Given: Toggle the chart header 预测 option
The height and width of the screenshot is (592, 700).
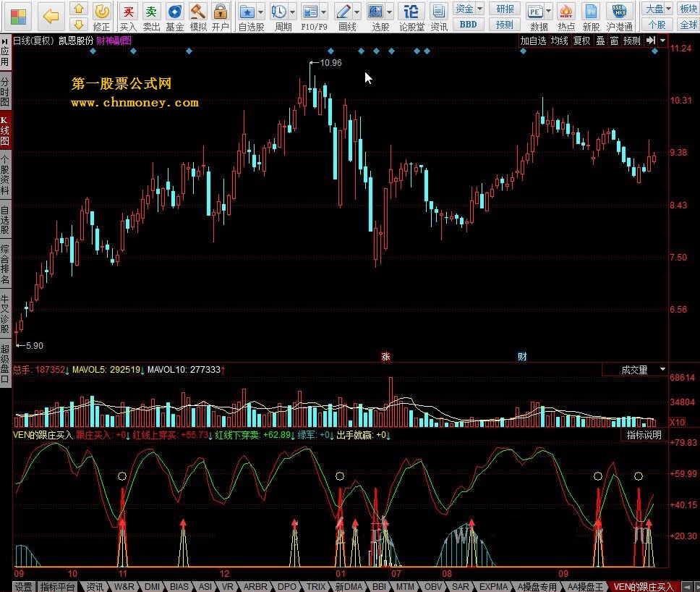Looking at the screenshot, I should coord(632,41).
